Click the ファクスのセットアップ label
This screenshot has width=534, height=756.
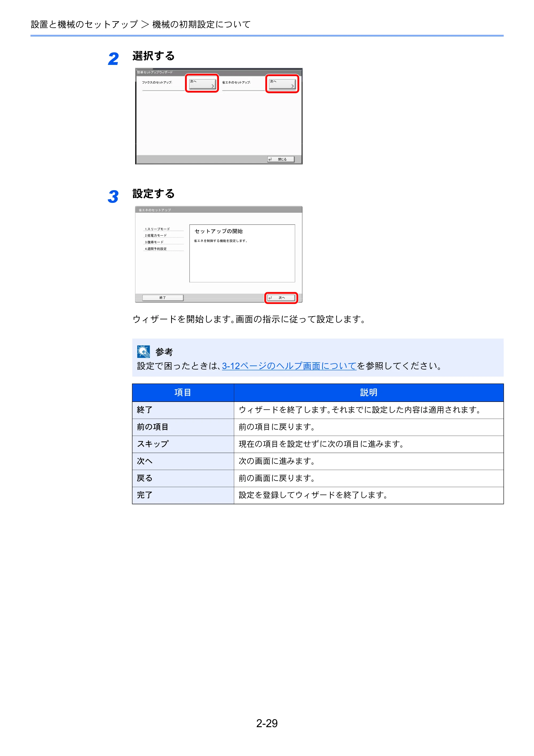[x=157, y=82]
